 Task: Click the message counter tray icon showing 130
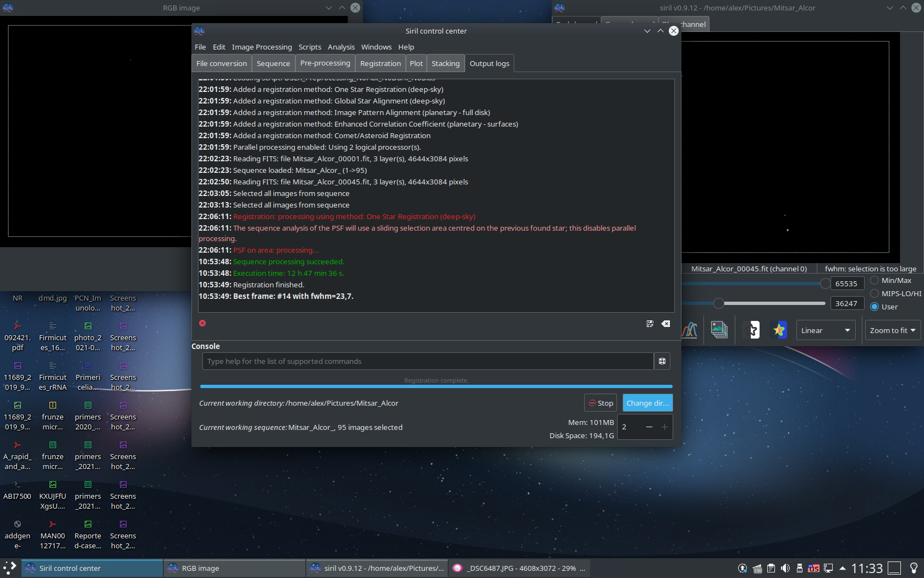[x=757, y=568]
